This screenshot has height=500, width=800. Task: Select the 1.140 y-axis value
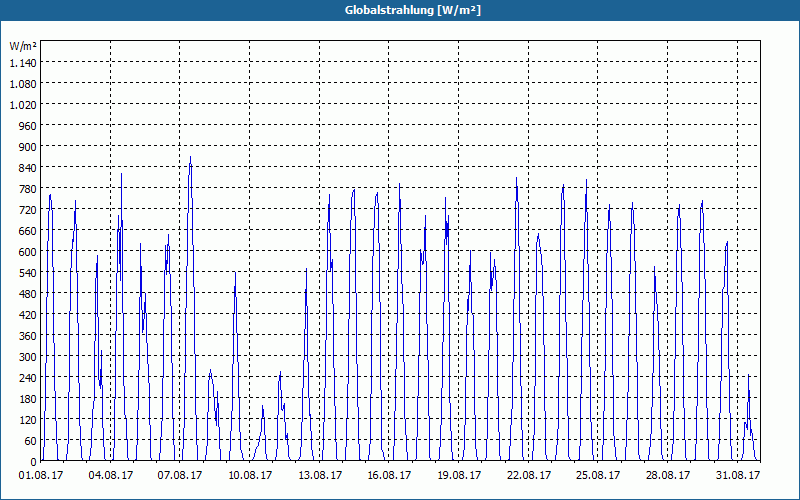23,63
